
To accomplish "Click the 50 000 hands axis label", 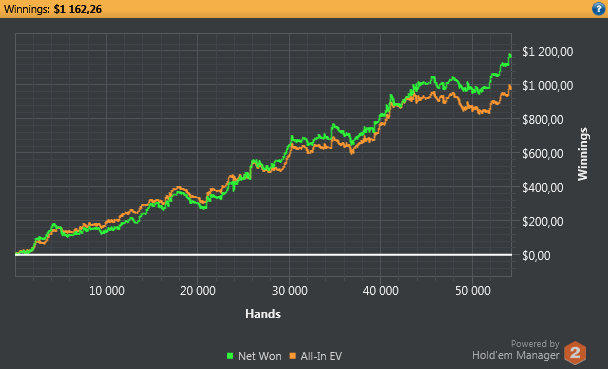I will [x=473, y=291].
